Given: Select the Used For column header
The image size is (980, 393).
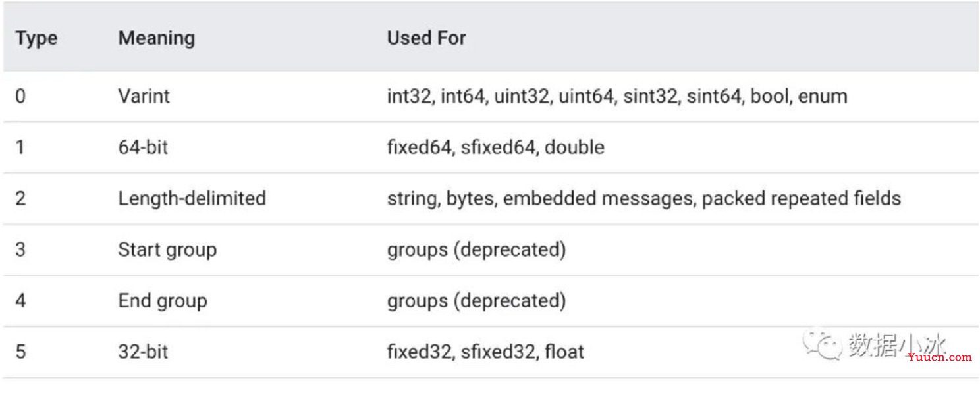Looking at the screenshot, I should pyautogui.click(x=426, y=38).
